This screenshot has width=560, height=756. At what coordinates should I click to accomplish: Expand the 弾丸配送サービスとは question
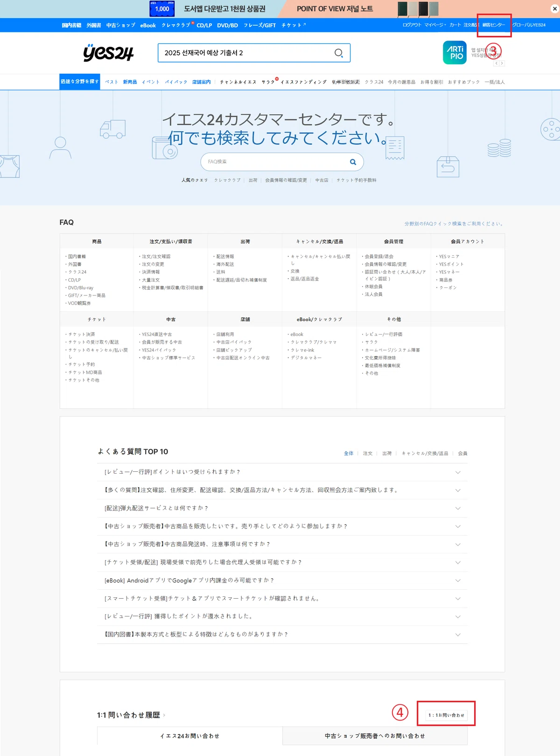click(282, 508)
